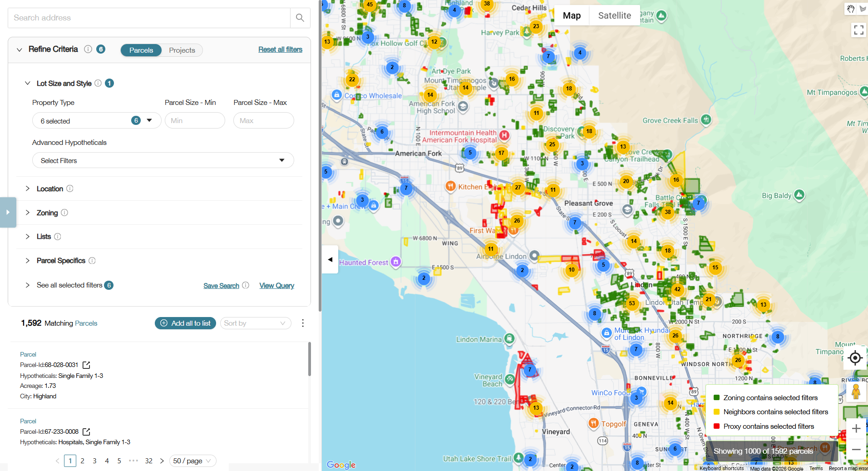Screen dimensions: 868x471
Task: Switch to Projects view
Action: point(182,50)
